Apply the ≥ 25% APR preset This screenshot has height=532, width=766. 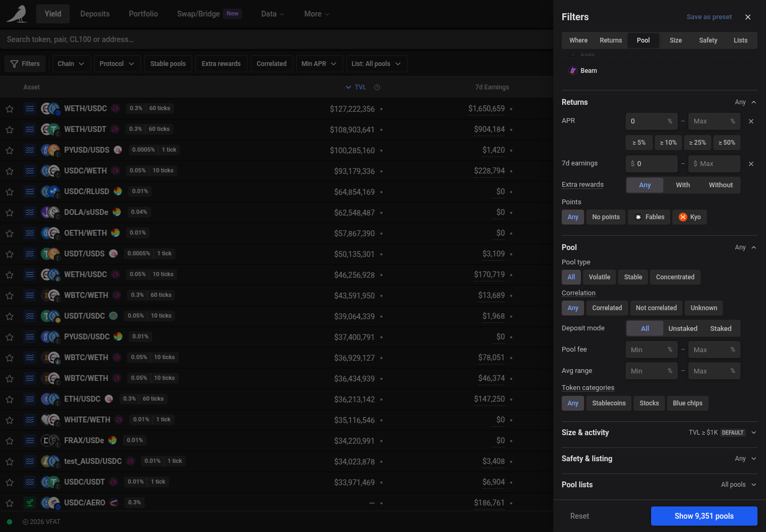coord(697,143)
